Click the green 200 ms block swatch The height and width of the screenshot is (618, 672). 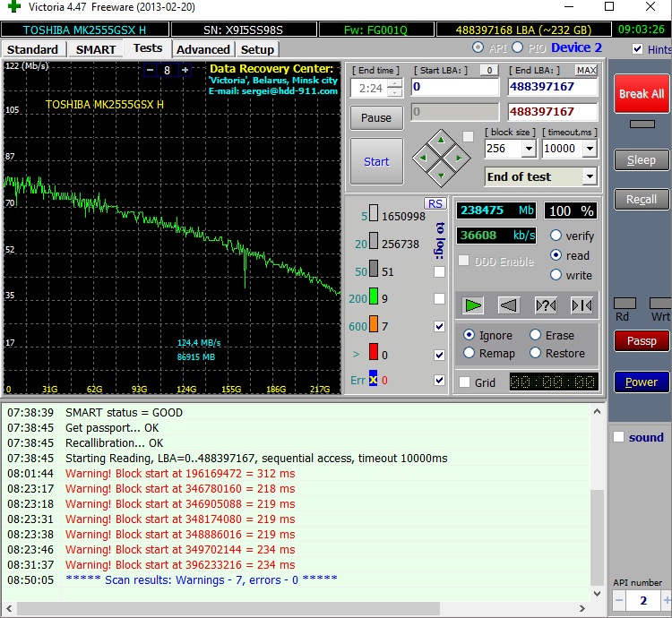tap(374, 296)
